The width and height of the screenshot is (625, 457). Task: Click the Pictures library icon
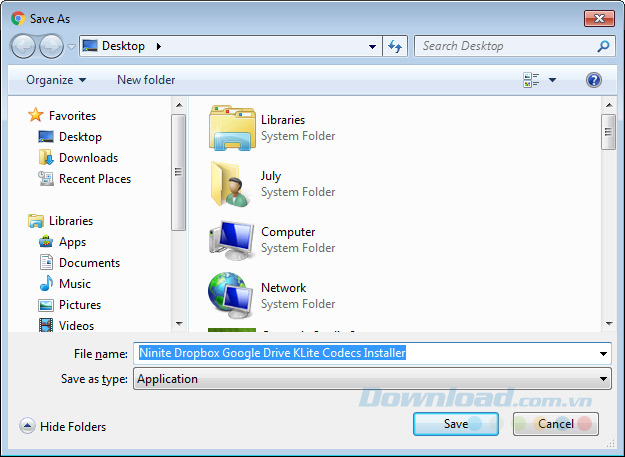[x=46, y=305]
